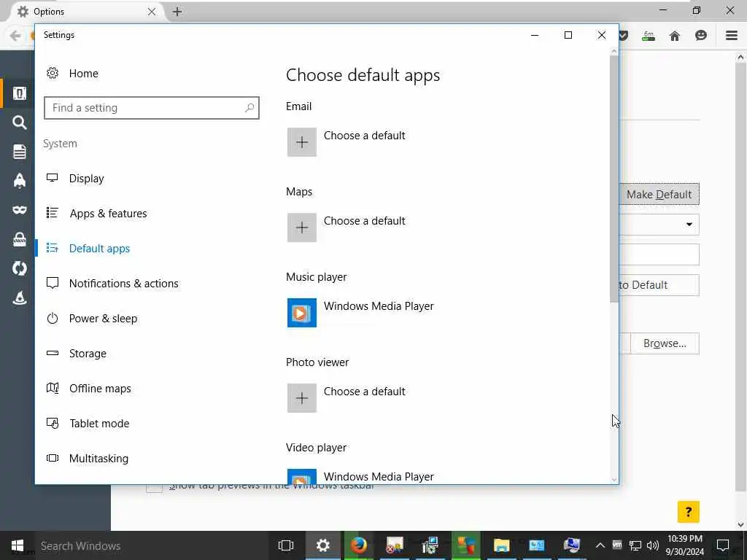Click Settings window vertical scrollbar thumb
Viewport: 747px width, 560px height.
coord(614,179)
